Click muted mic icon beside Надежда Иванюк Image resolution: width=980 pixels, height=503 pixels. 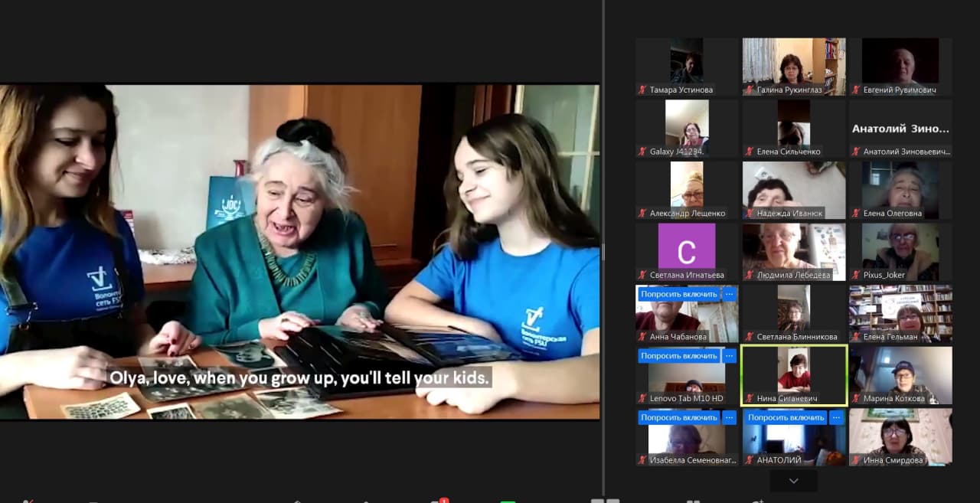(750, 214)
